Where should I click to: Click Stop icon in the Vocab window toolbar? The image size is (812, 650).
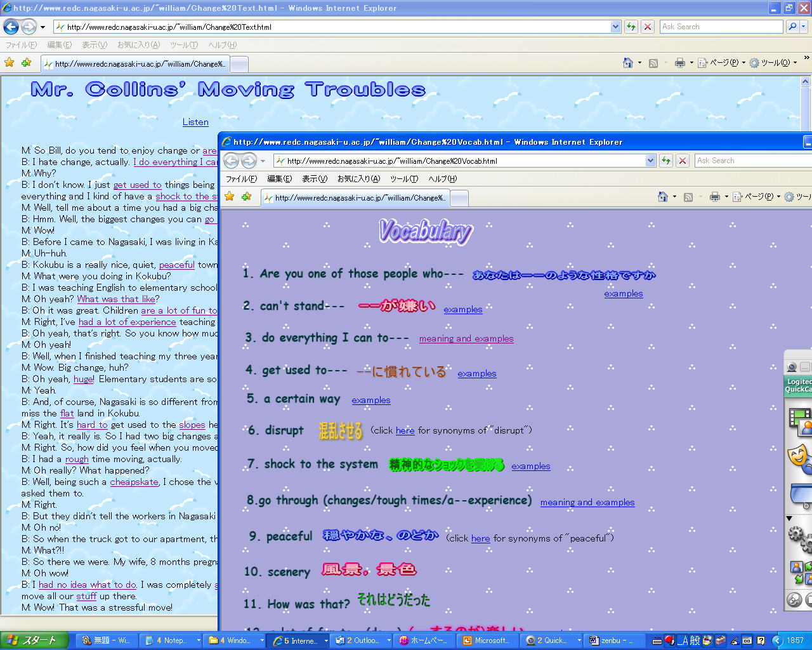[683, 161]
